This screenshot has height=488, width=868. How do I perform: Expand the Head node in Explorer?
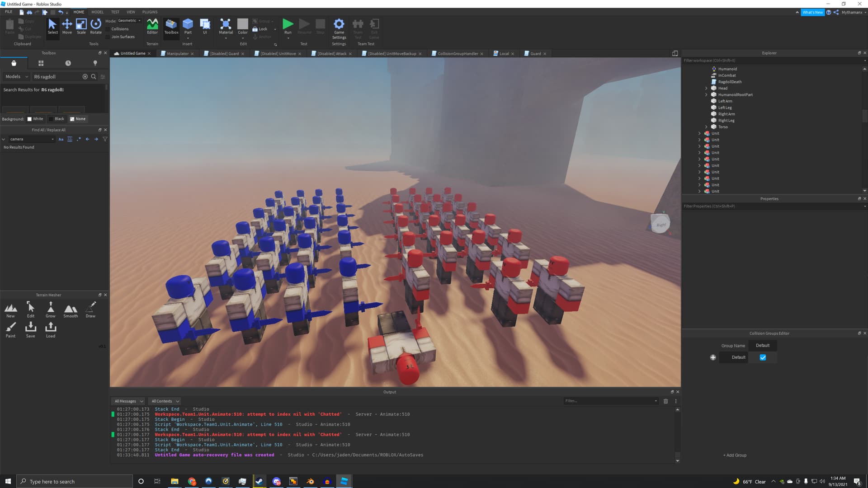pyautogui.click(x=706, y=88)
